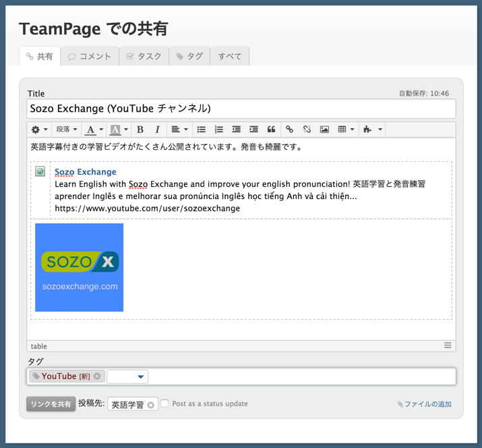Viewport: 482px width, 448px height.
Task: Increase indent of the text
Action: pyautogui.click(x=254, y=130)
